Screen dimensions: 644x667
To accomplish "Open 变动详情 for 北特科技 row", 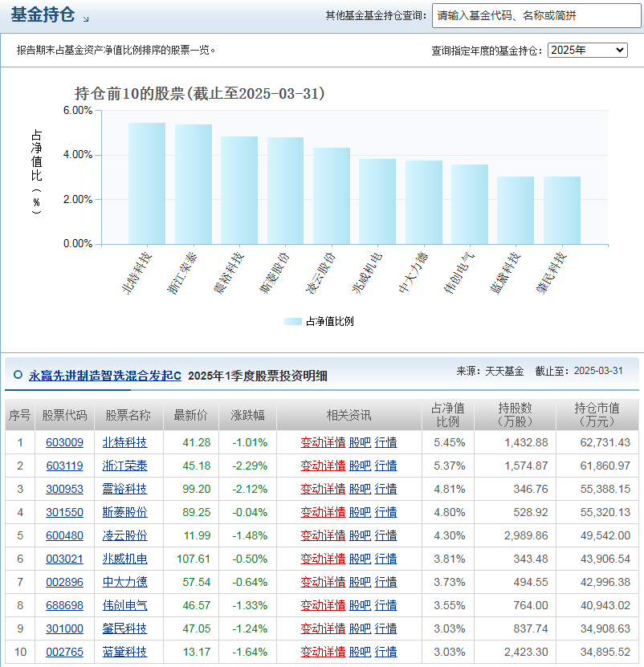I will click(x=323, y=442).
